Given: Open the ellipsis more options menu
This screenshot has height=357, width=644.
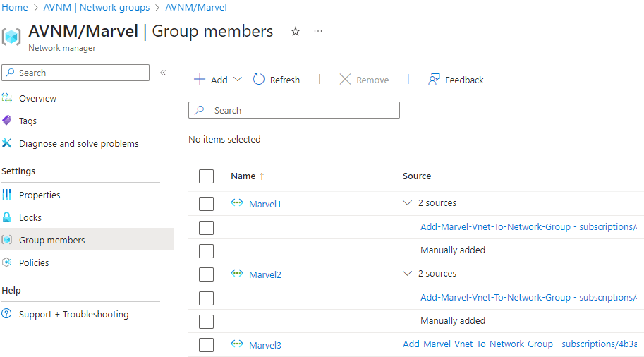Looking at the screenshot, I should [318, 32].
